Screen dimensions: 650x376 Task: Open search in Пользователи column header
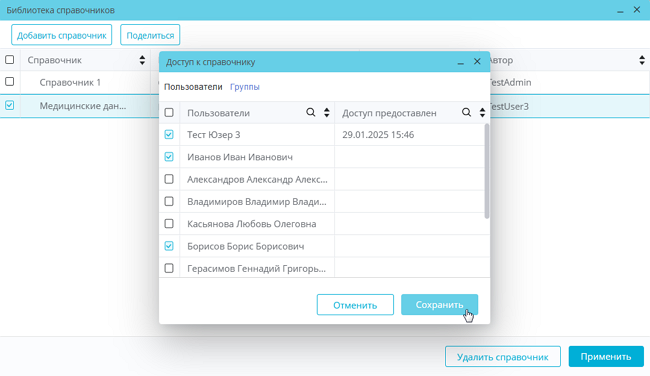(x=310, y=112)
